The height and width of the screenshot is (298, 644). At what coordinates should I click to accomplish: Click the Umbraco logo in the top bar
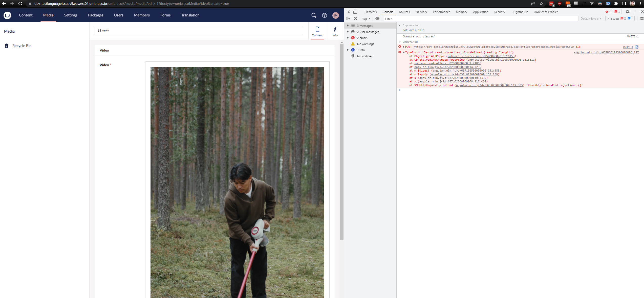[7, 15]
